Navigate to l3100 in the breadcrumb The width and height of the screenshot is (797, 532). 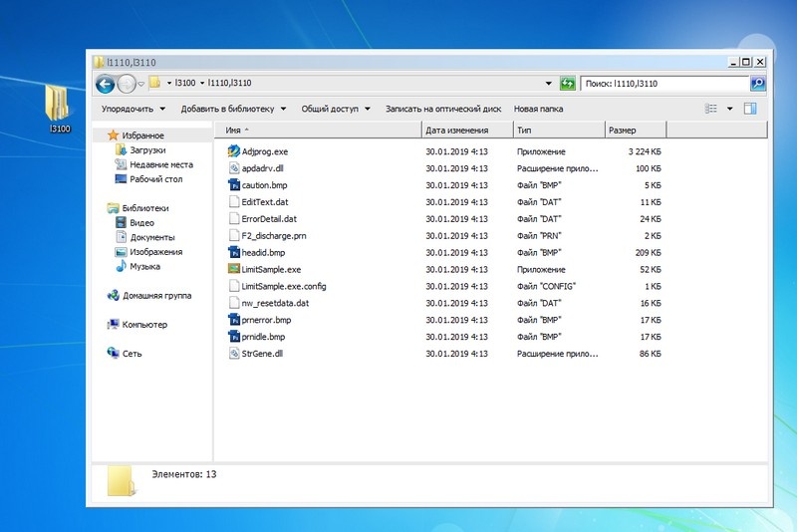pos(184,83)
